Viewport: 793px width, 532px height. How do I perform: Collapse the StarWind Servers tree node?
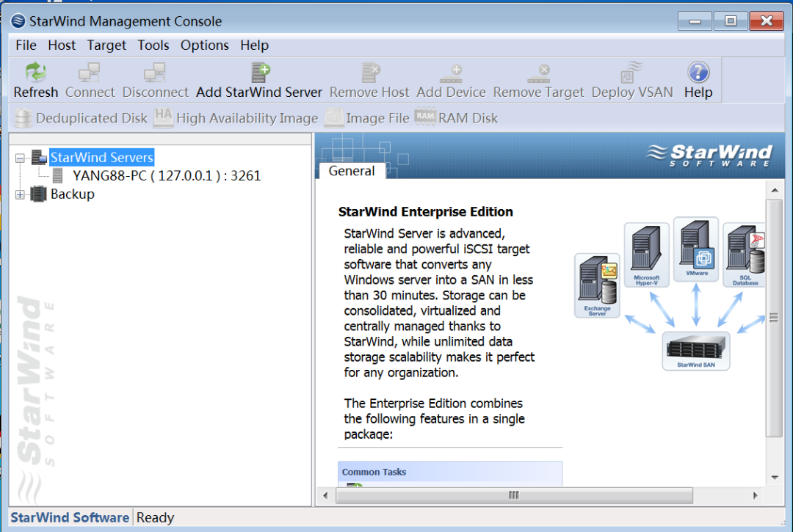(20, 158)
